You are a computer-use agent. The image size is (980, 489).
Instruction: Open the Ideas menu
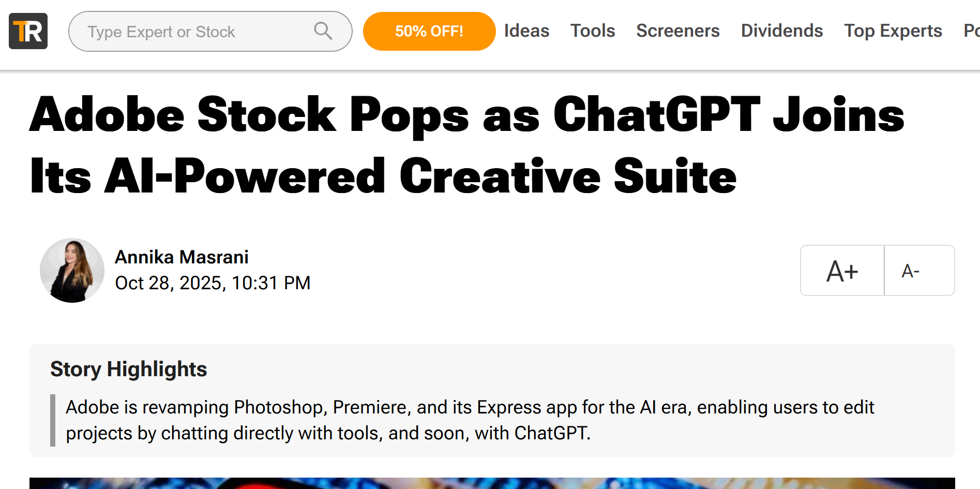tap(526, 31)
